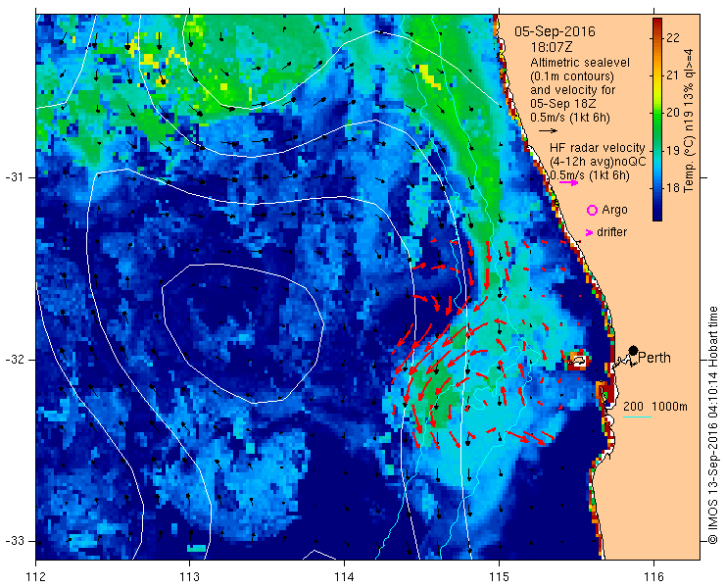Click the magenta HF radar velocity arrow
Screen dimensions: 725x588
tap(568, 182)
